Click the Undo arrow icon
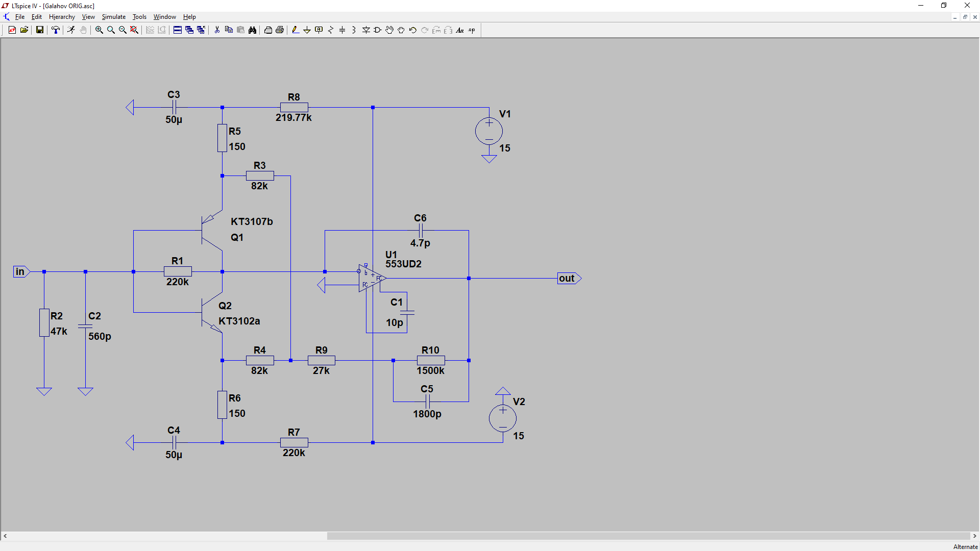 click(413, 30)
